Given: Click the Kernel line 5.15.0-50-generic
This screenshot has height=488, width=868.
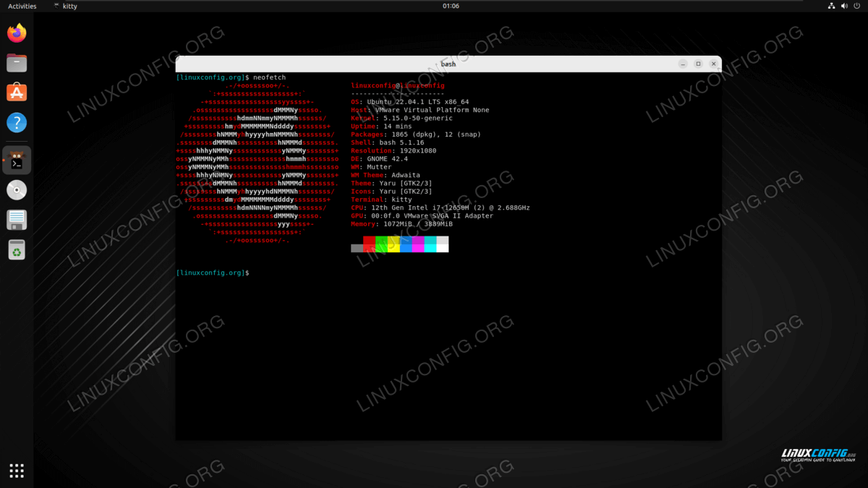Looking at the screenshot, I should 404,118.
